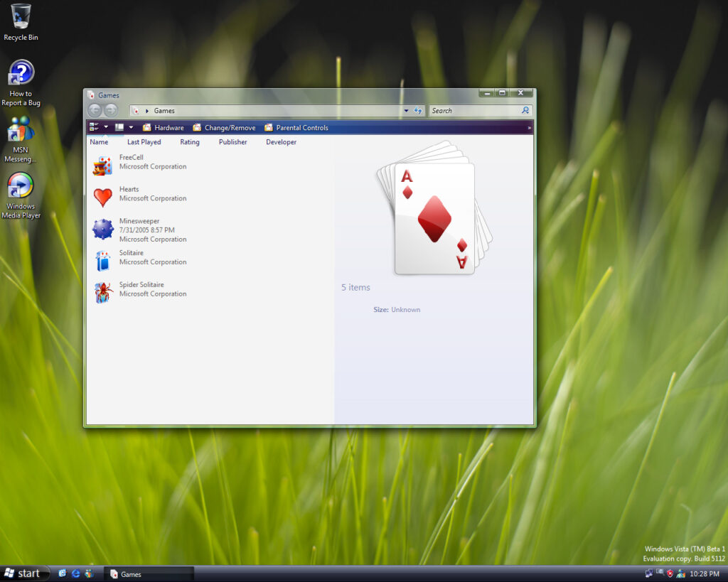Viewport: 728px width, 582px height.
Task: Click the MSN Messenger tray icon
Action: 680,573
